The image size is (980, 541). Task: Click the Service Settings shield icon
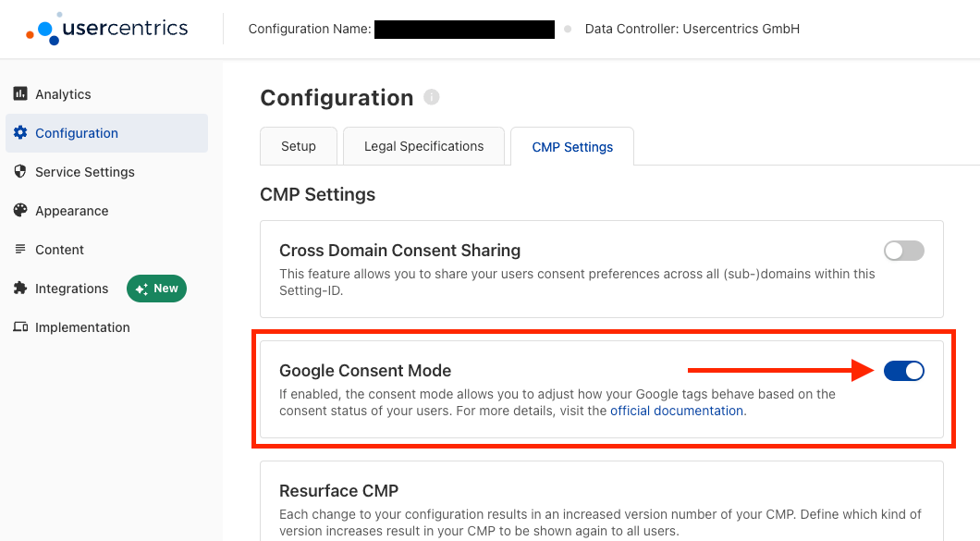20,171
